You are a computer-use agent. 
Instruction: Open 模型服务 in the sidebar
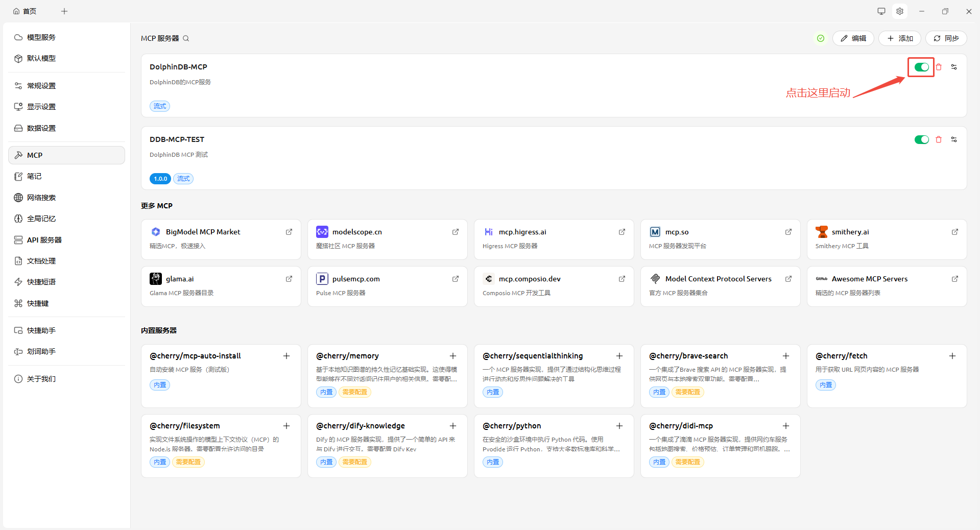[x=41, y=37]
